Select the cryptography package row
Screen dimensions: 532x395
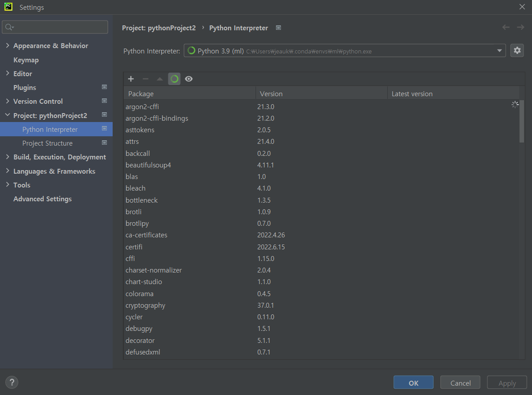pos(321,305)
